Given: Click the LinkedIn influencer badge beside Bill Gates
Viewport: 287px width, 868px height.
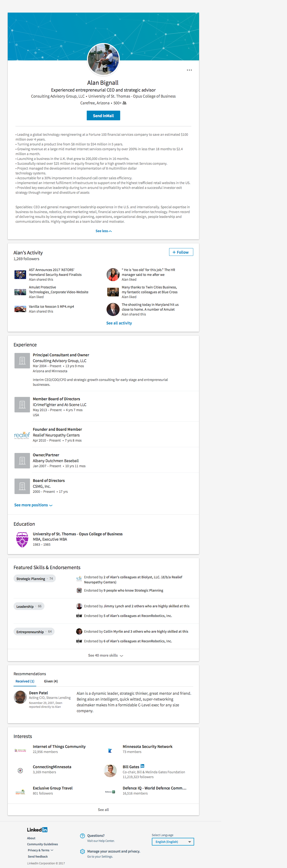Looking at the screenshot, I should coord(143,766).
